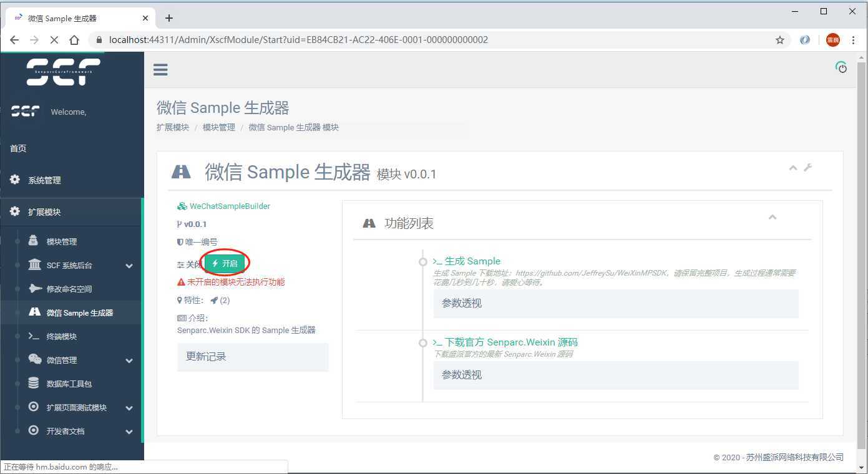Expand SCF 系统后台 submenu chevron
This screenshot has width=868, height=474.
point(129,266)
